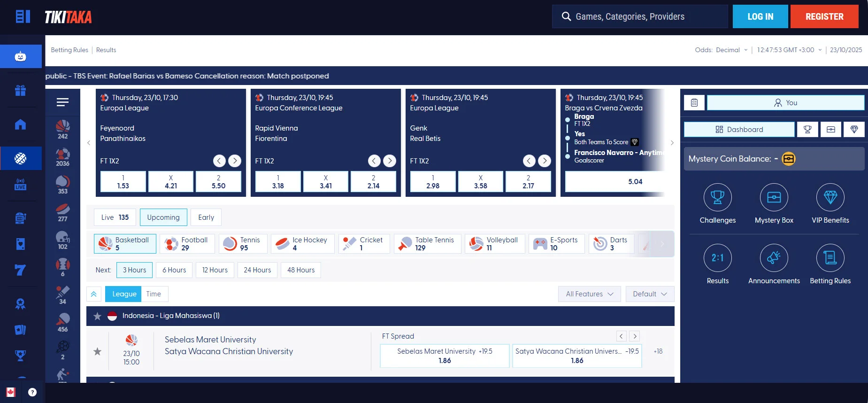
Task: Go to the home icon in left sidebar
Action: pos(20,124)
